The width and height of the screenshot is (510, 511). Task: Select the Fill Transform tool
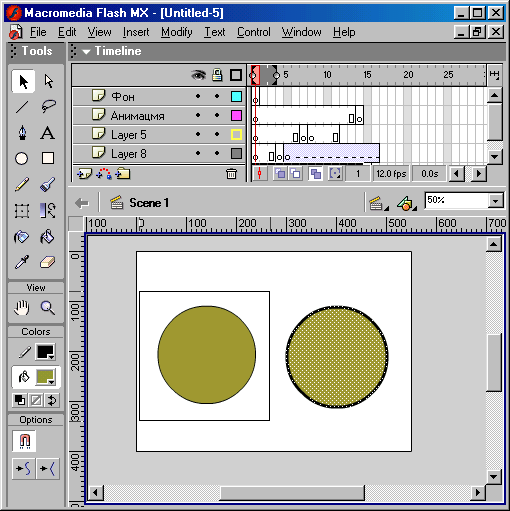[x=48, y=211]
